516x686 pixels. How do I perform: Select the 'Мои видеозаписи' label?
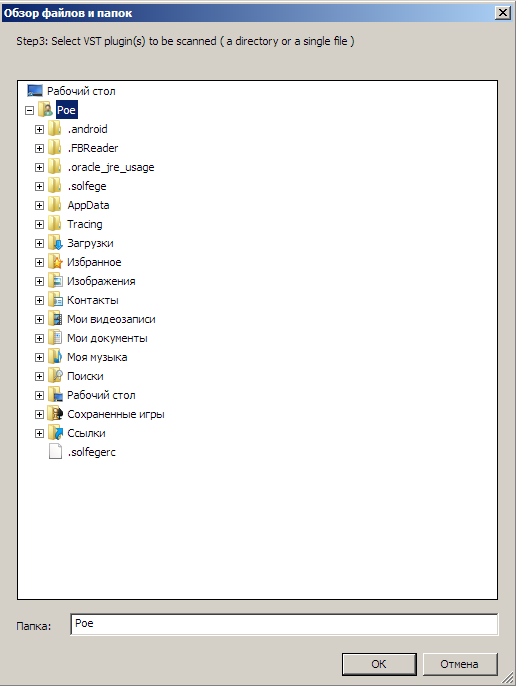tap(111, 320)
